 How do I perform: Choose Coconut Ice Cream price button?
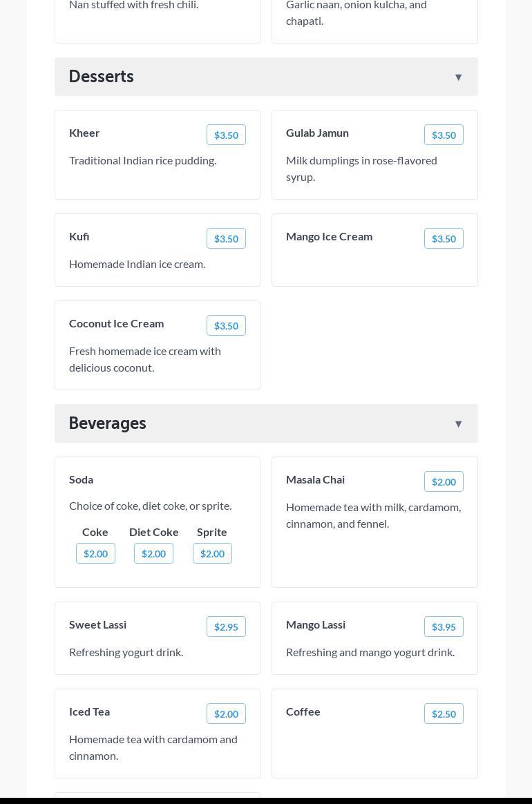point(226,326)
